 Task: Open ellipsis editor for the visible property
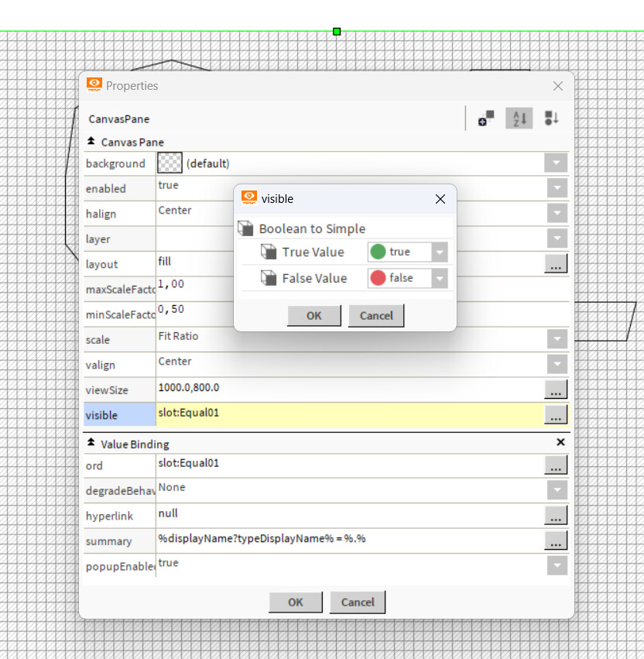click(556, 415)
